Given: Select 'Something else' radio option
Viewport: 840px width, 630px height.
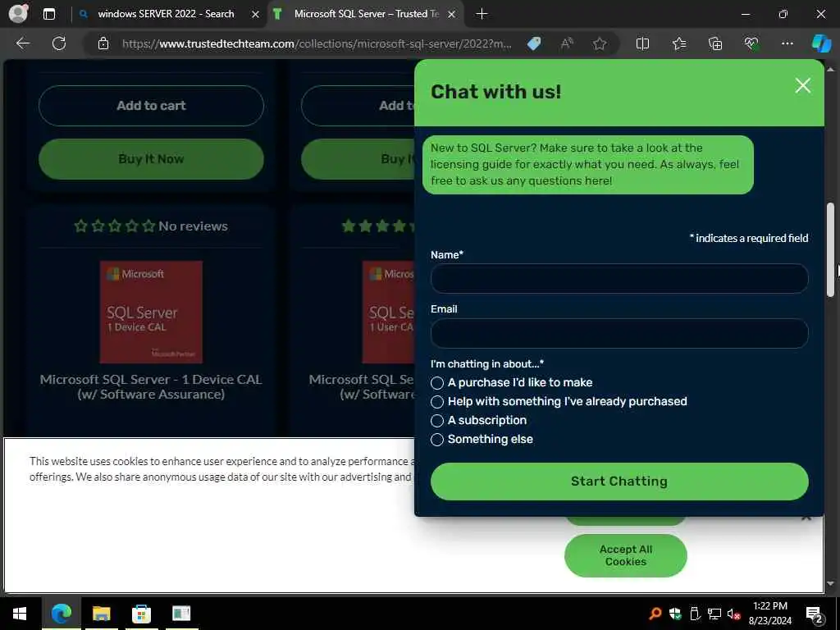Looking at the screenshot, I should 437,440.
